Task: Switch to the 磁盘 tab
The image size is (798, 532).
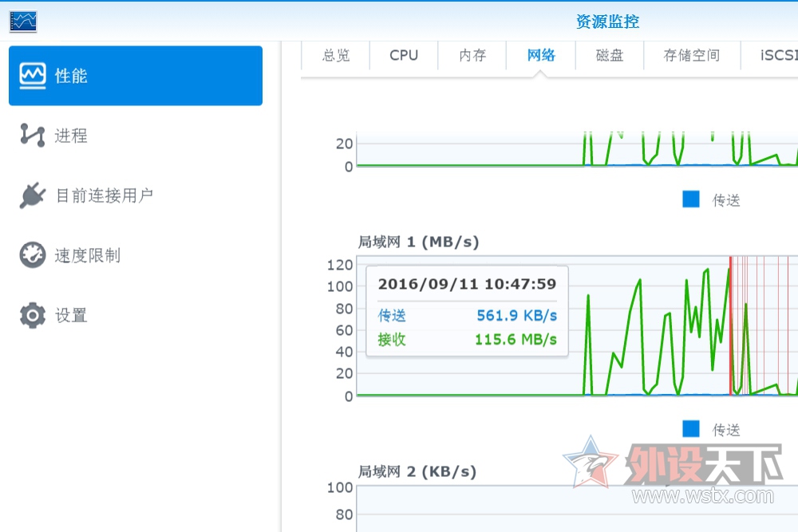Action: tap(610, 56)
